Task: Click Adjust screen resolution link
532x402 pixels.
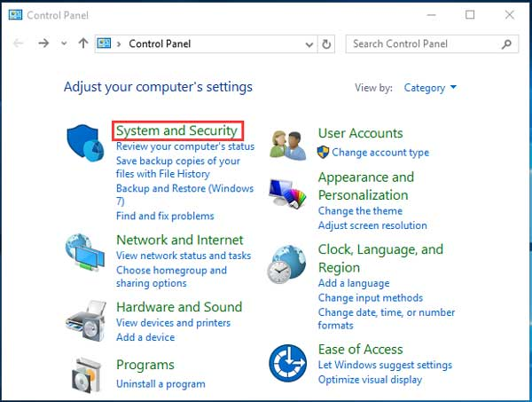Action: click(x=372, y=225)
